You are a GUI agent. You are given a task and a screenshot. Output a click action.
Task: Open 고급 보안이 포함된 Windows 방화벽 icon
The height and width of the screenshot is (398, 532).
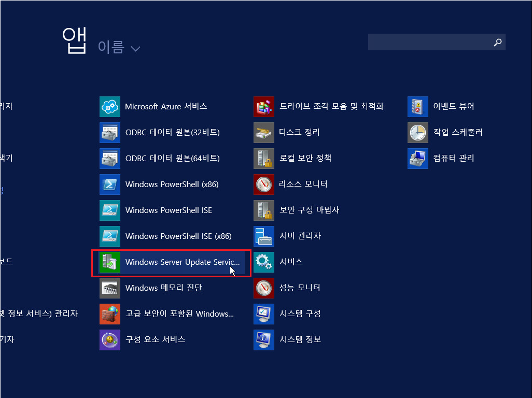click(x=109, y=314)
